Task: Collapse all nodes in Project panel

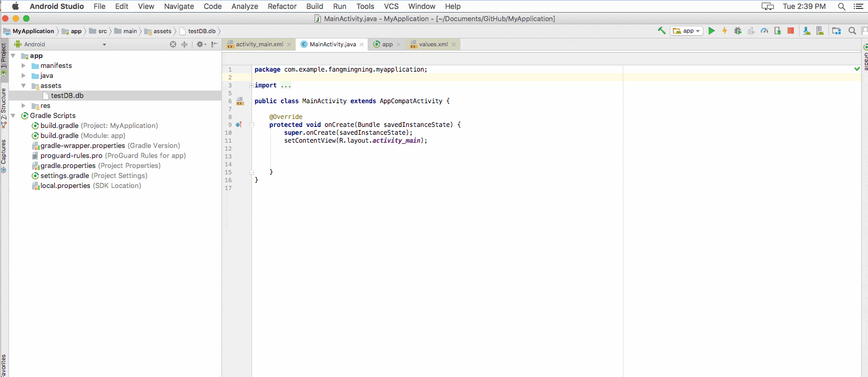Action: 184,44
